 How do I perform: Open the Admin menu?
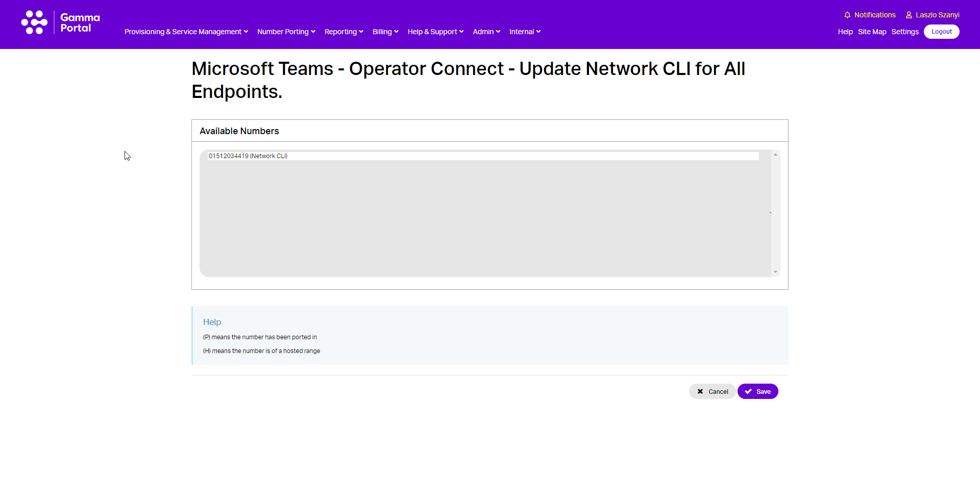[486, 32]
